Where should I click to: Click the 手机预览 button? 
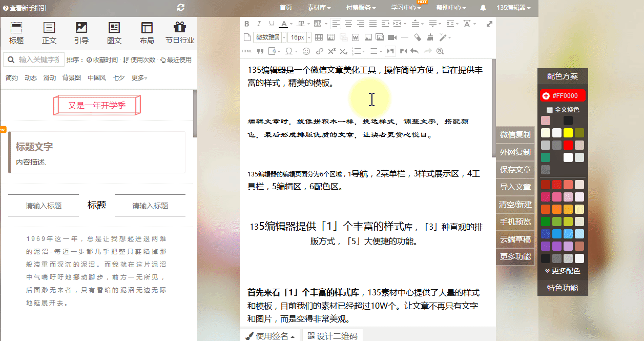pos(515,222)
